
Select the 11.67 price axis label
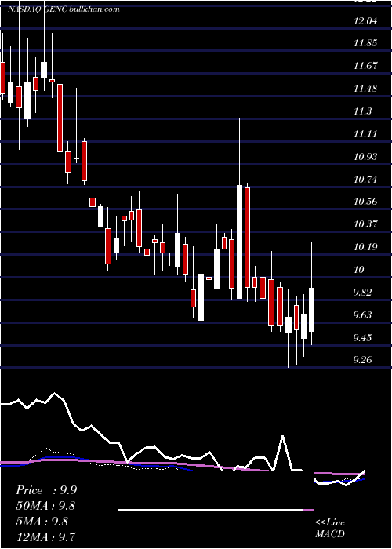(x=365, y=66)
